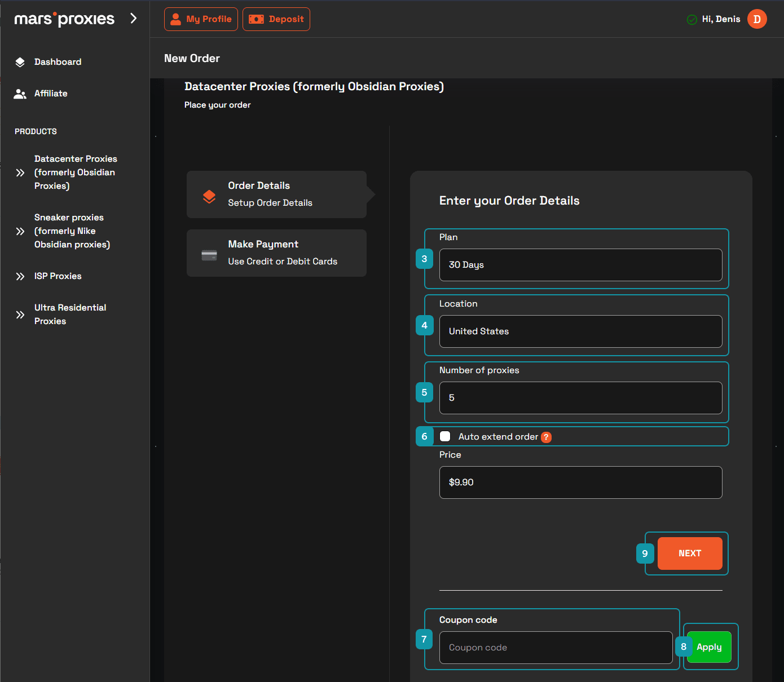Select Ultra Residential Proxies product
Screen dimensions: 784x682
point(70,315)
